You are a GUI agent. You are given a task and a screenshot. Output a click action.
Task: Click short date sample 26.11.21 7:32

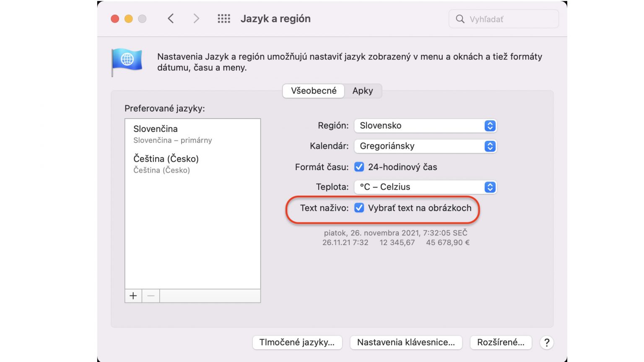[345, 243]
